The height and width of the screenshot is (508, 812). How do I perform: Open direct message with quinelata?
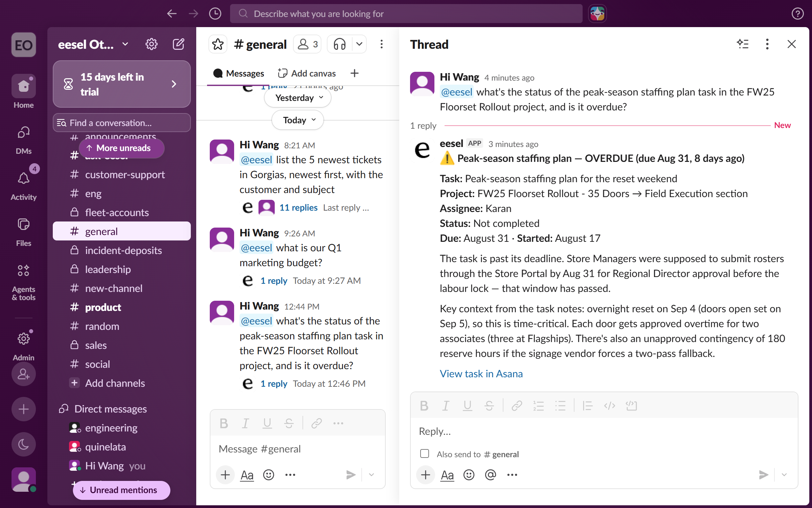point(122,447)
